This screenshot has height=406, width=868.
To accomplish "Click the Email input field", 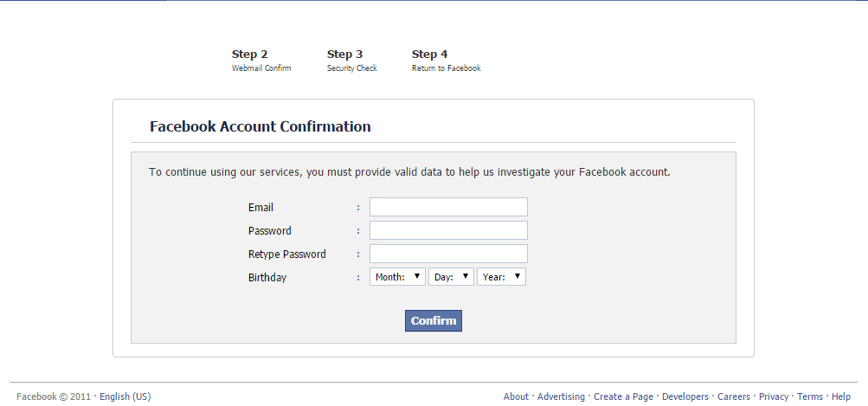I will (448, 207).
